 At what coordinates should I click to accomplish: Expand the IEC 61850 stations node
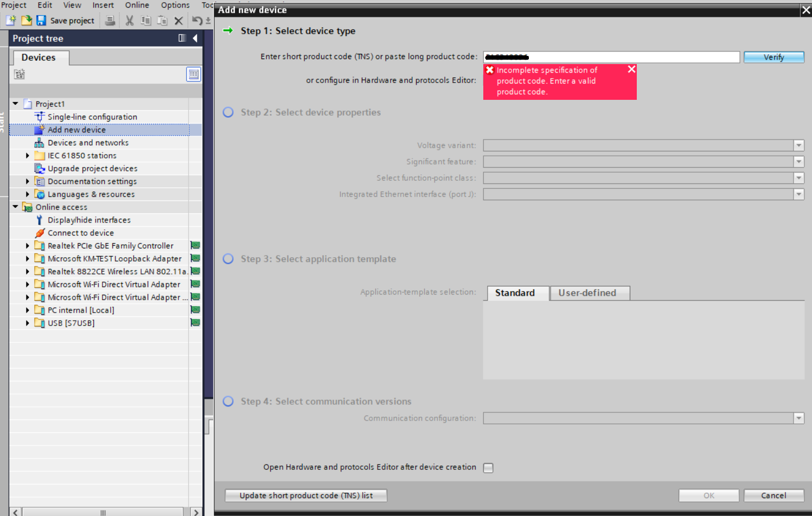(28, 156)
